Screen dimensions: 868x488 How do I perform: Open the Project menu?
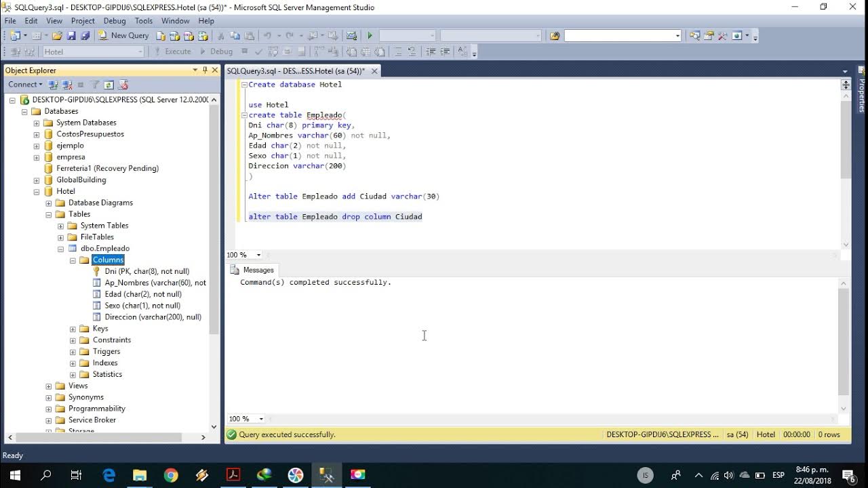point(83,21)
